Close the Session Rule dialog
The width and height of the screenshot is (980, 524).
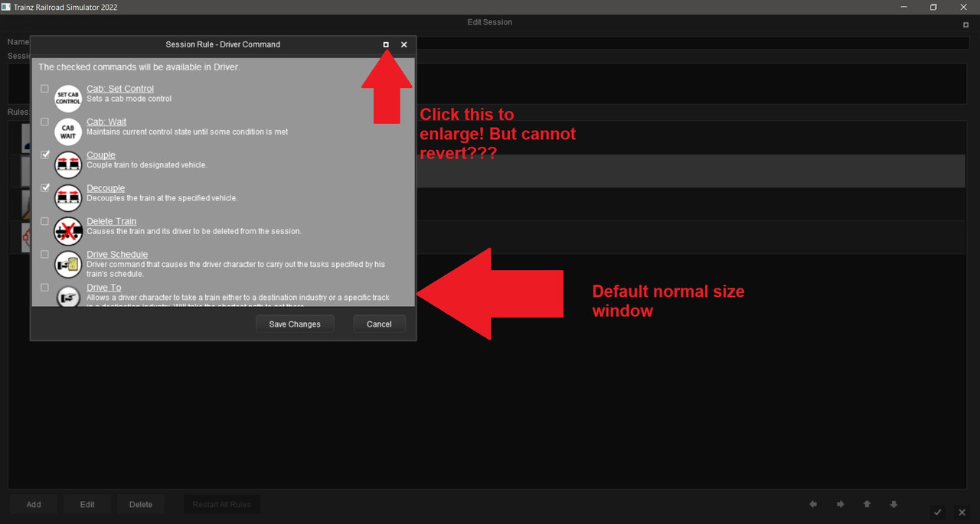coord(404,44)
